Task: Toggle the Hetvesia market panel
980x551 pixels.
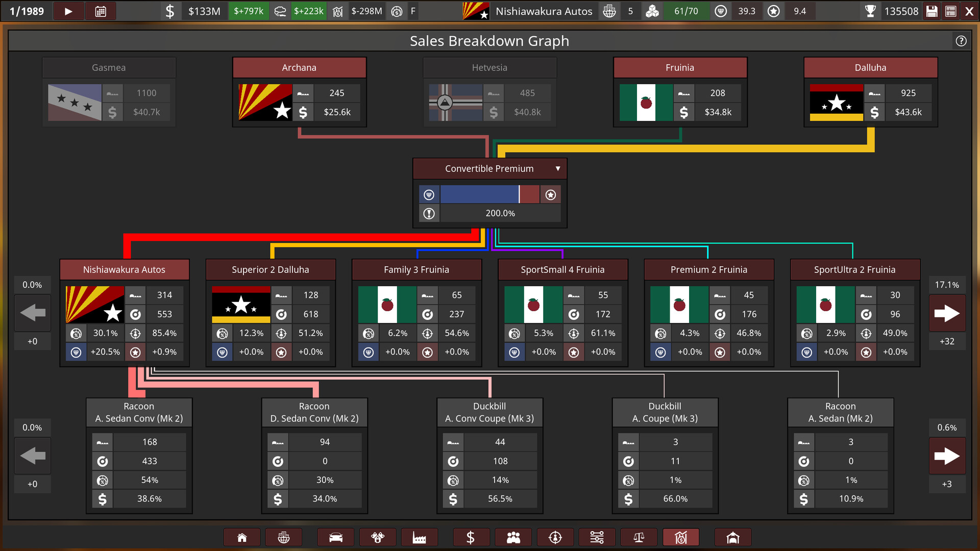Action: tap(489, 67)
